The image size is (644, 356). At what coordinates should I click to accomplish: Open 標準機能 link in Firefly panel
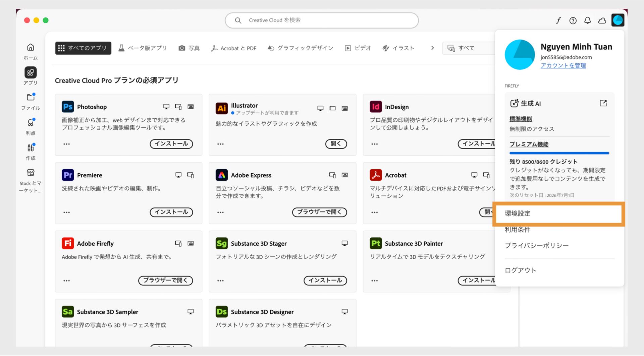(x=521, y=119)
